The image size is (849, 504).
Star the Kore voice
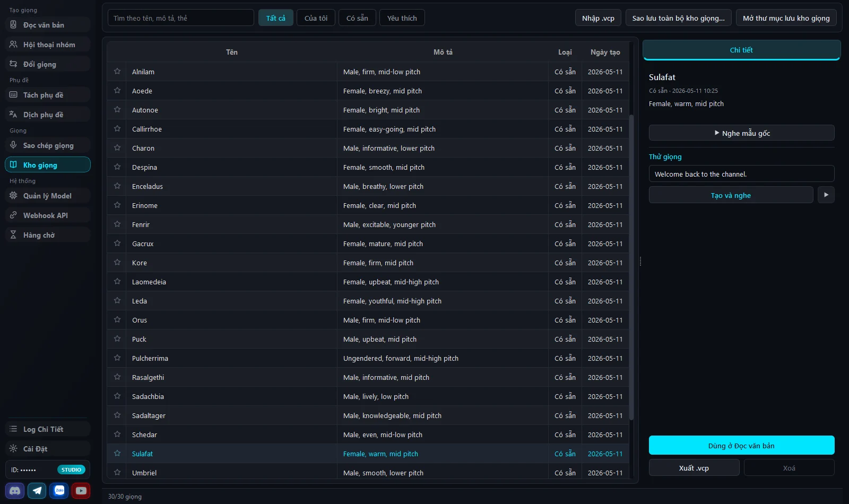pyautogui.click(x=117, y=262)
